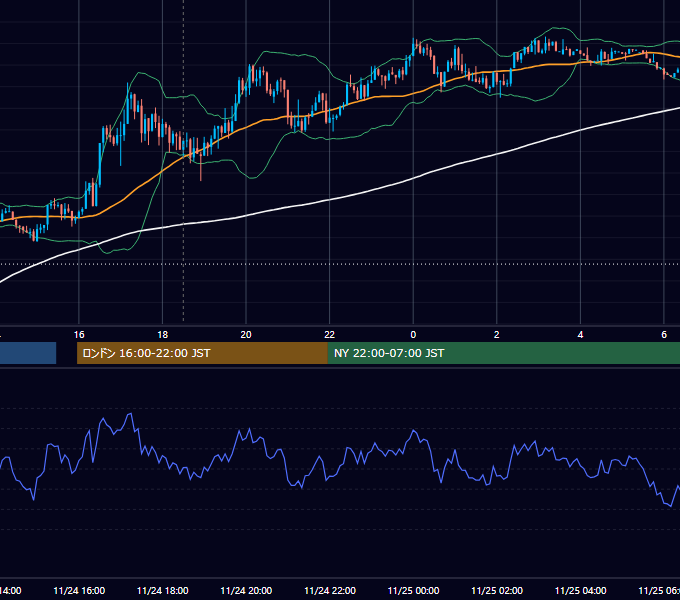
Task: Click the 11/25 00:00 date label
Action: (x=413, y=591)
